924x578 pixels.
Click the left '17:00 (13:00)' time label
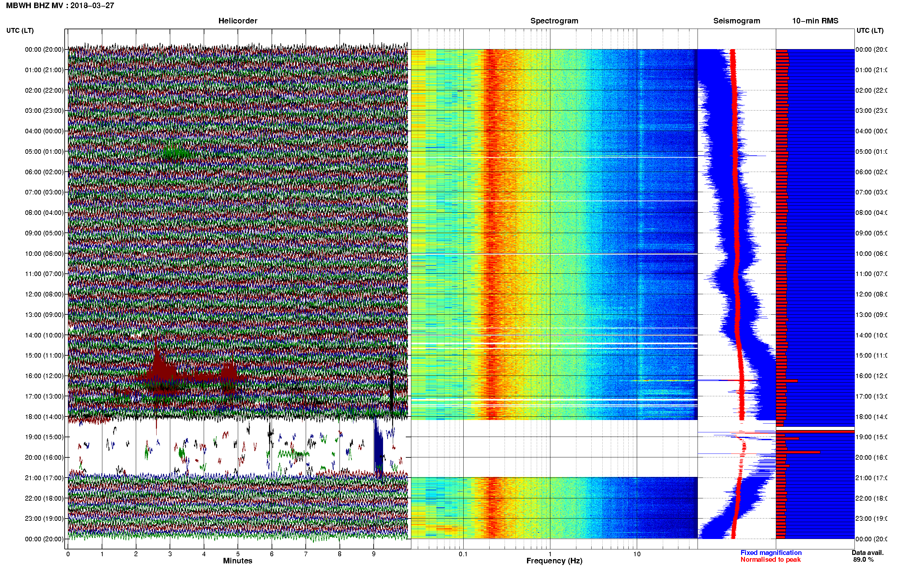point(44,396)
